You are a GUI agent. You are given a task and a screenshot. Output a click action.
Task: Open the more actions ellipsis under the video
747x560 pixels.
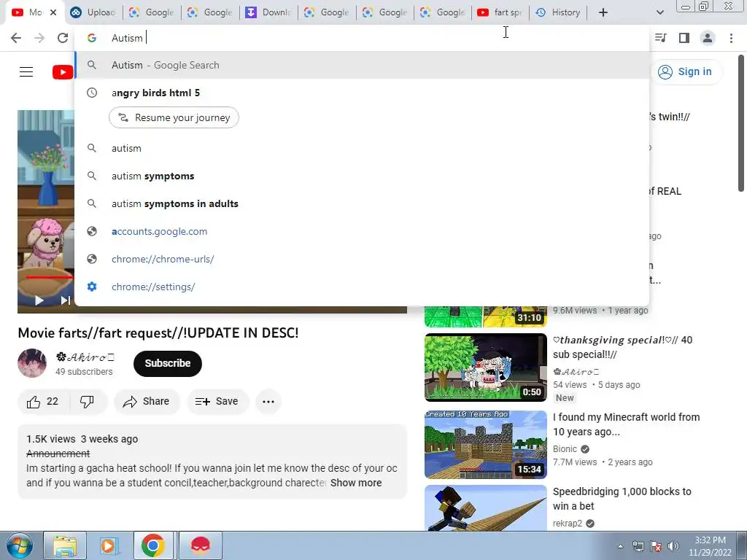pos(268,402)
